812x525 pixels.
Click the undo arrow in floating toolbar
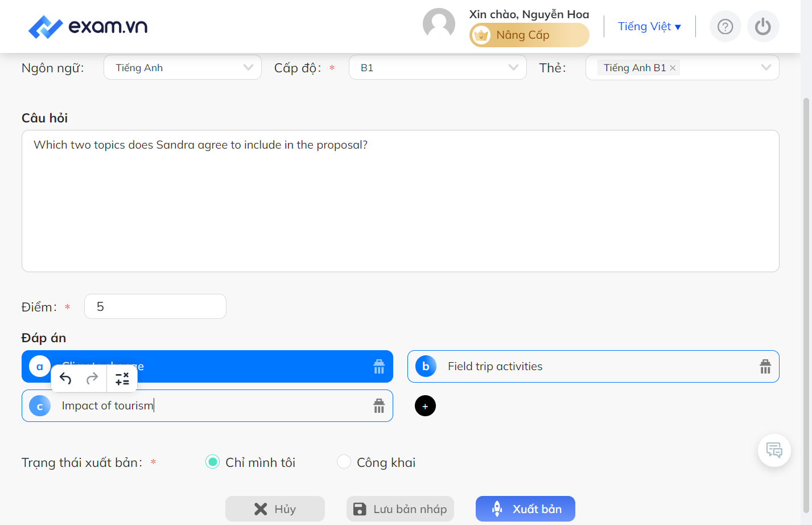click(65, 379)
